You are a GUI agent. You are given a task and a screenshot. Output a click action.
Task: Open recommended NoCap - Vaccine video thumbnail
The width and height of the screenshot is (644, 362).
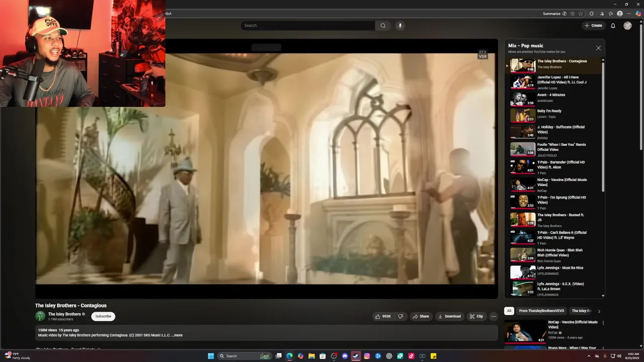point(525,331)
